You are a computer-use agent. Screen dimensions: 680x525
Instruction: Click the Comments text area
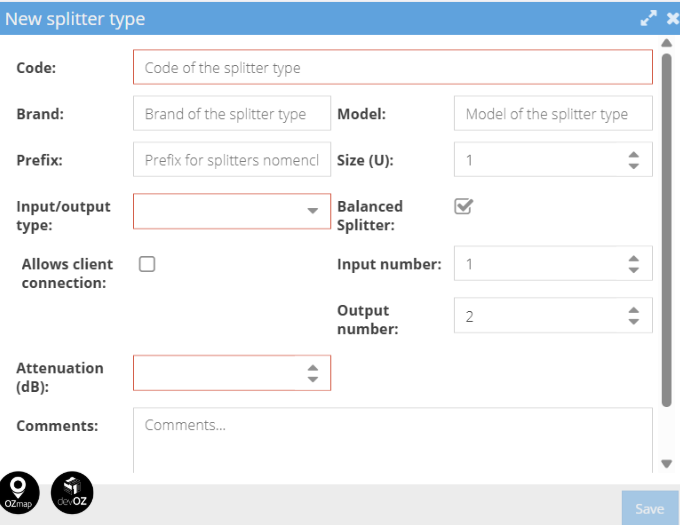click(x=393, y=440)
